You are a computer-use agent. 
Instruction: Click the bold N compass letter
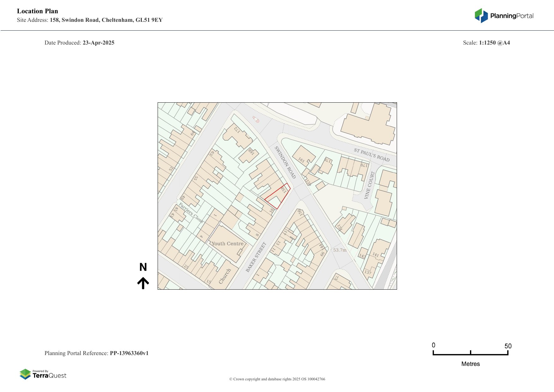point(143,267)
